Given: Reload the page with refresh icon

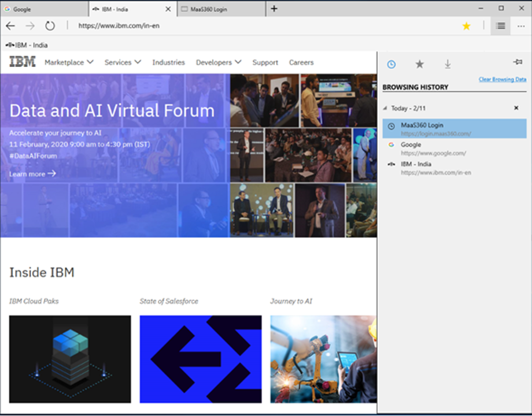Looking at the screenshot, I should click(50, 26).
